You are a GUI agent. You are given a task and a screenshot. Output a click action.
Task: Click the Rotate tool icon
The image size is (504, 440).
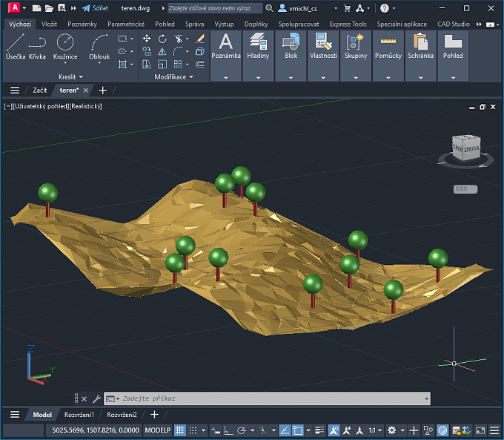coord(162,39)
